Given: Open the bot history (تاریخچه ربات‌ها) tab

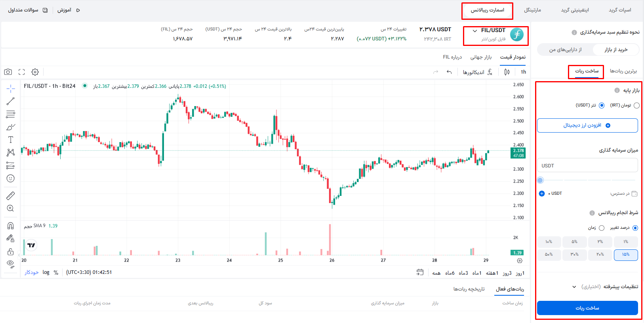Looking at the screenshot, I should click(469, 289).
